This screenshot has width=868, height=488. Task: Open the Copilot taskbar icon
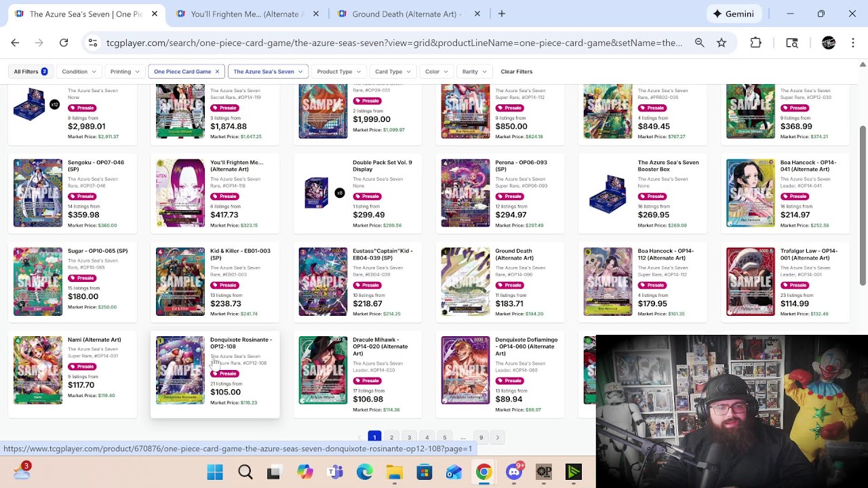(304, 472)
